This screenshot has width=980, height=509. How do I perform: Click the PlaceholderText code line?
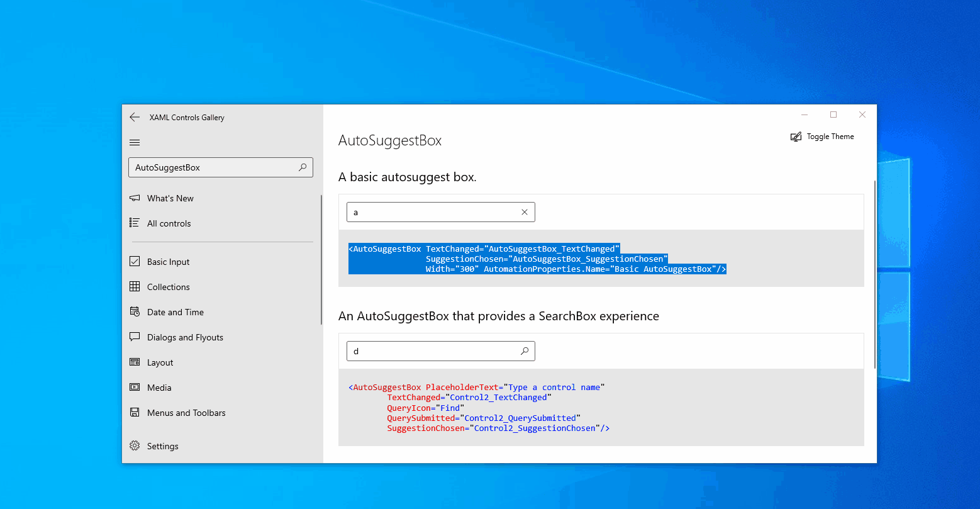tap(476, 387)
